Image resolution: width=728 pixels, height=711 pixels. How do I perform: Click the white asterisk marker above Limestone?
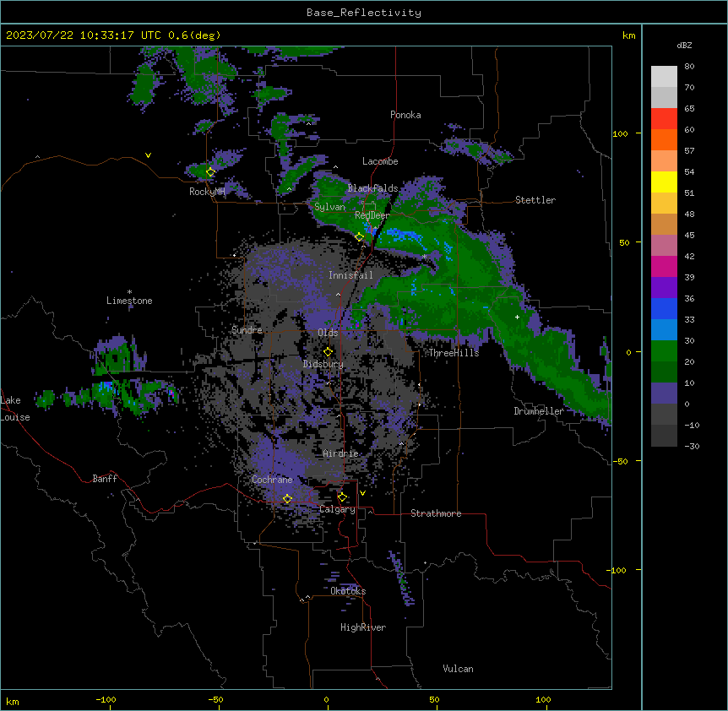click(129, 292)
